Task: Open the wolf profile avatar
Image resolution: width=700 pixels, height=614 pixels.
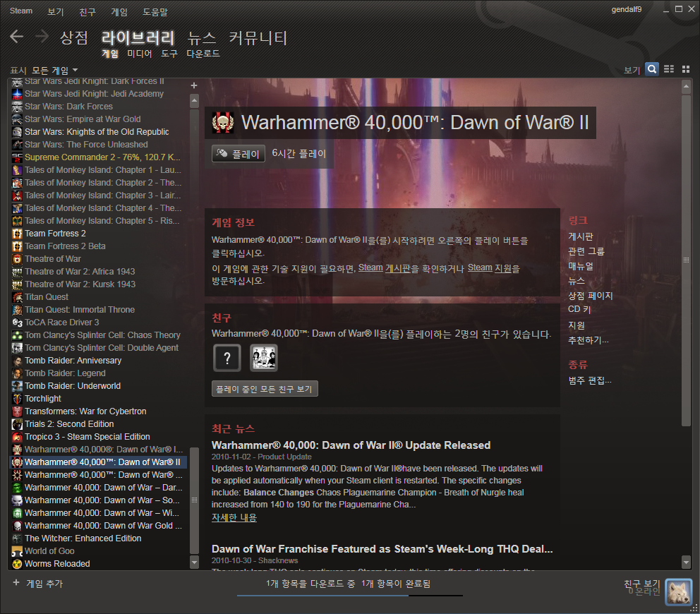Action: point(679,592)
